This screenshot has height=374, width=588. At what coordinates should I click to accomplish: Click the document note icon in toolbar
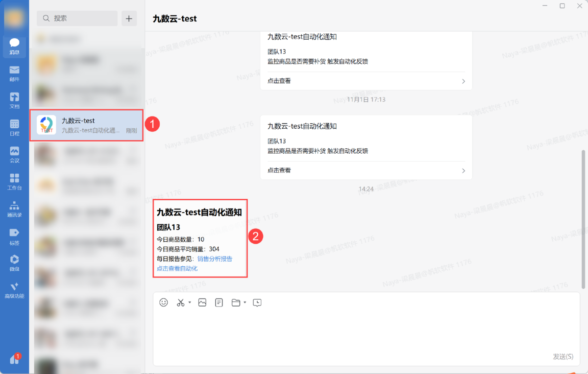point(219,303)
